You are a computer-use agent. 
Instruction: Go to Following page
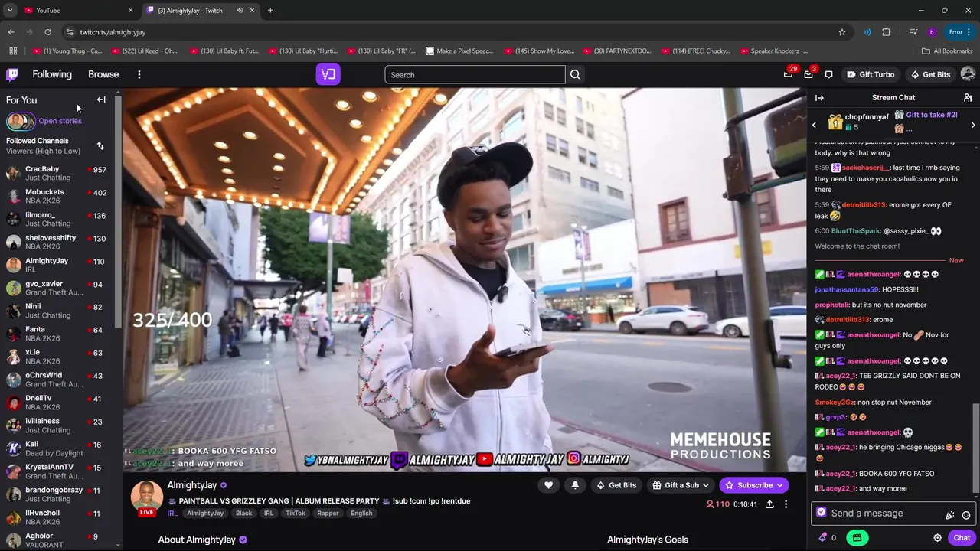click(x=52, y=74)
